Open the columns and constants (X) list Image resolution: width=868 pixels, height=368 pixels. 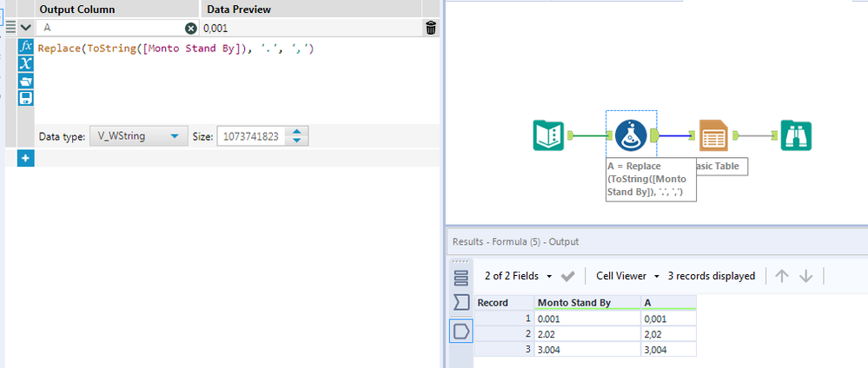[26, 63]
